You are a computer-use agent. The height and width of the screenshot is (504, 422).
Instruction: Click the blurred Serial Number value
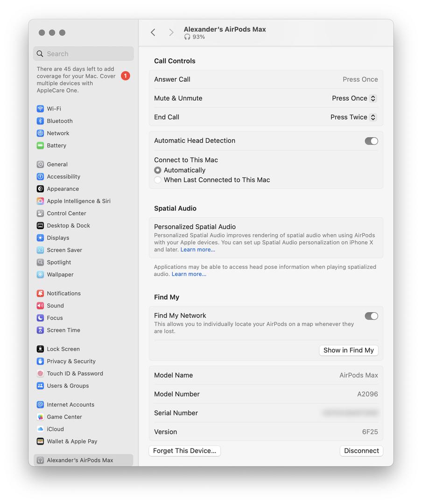[x=350, y=413]
